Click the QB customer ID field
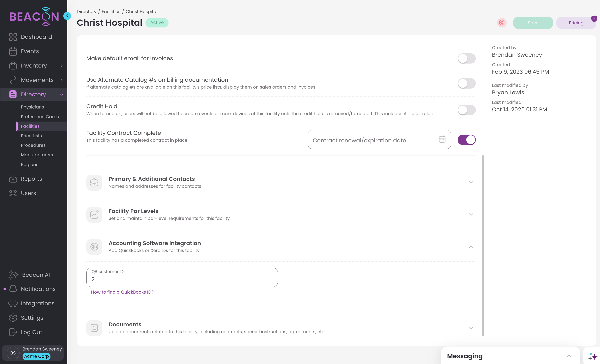 point(182,279)
